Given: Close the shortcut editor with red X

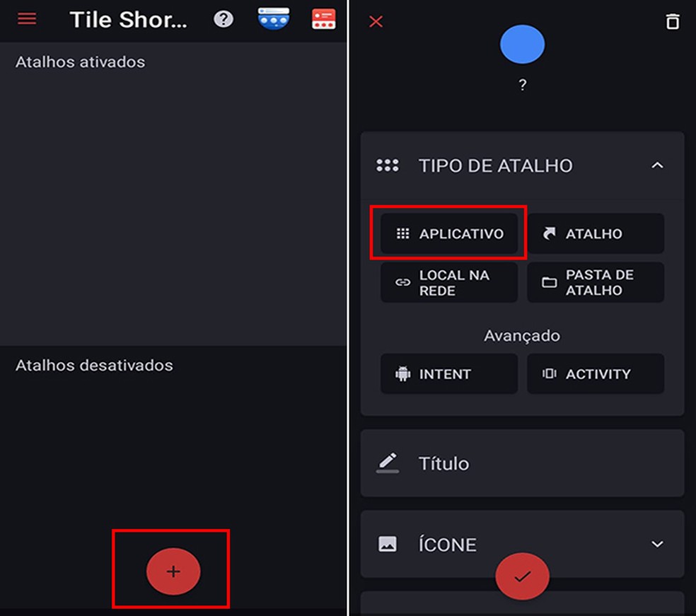Looking at the screenshot, I should click(376, 21).
